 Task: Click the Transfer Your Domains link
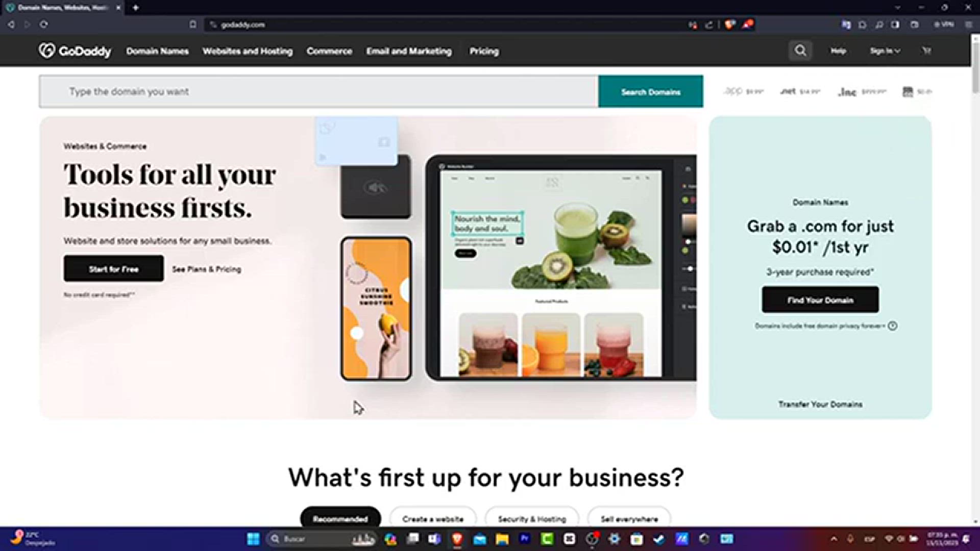point(820,404)
